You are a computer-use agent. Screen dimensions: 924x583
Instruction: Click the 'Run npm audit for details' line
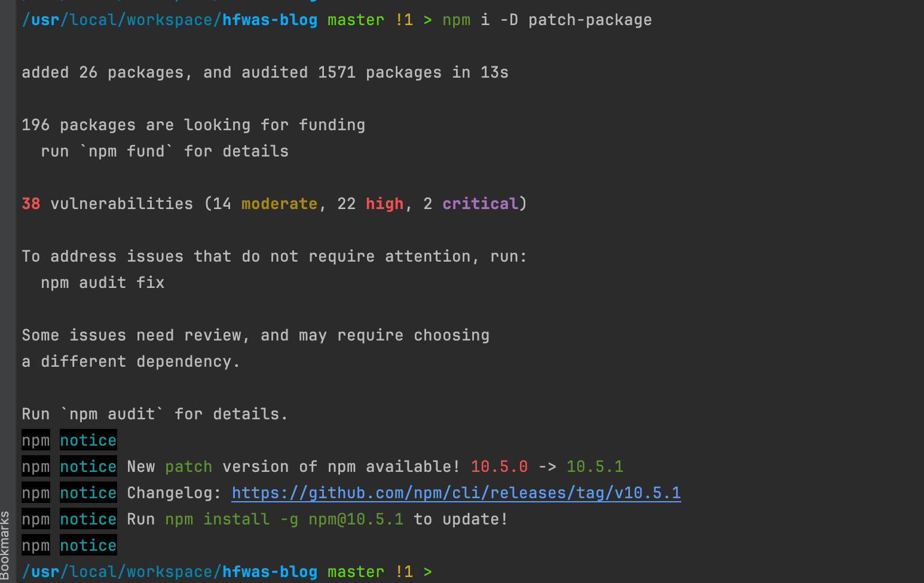(155, 414)
